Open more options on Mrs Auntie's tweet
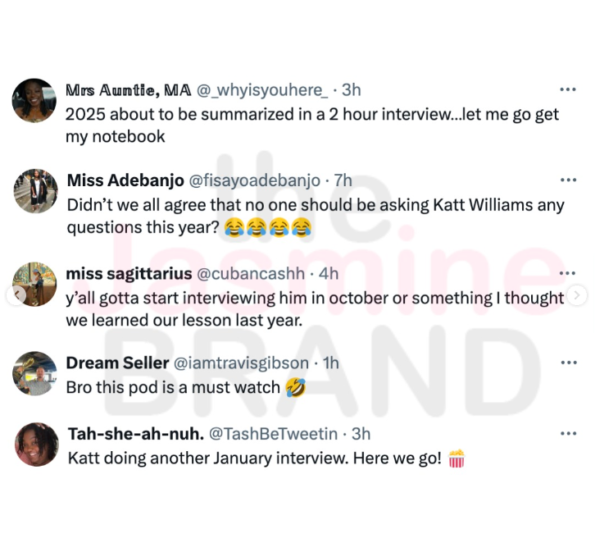595x543 pixels. (x=568, y=90)
